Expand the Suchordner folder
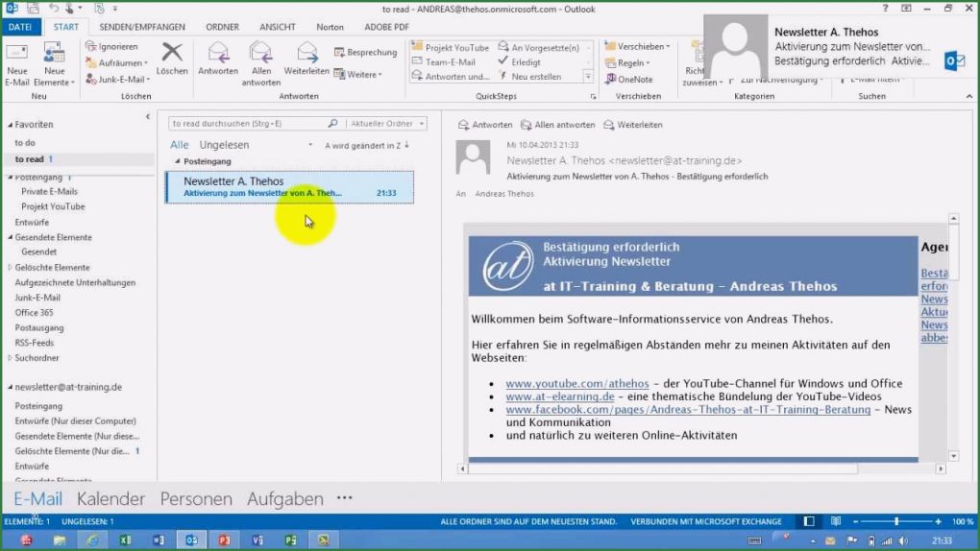Viewport: 980px width, 551px height. point(10,358)
